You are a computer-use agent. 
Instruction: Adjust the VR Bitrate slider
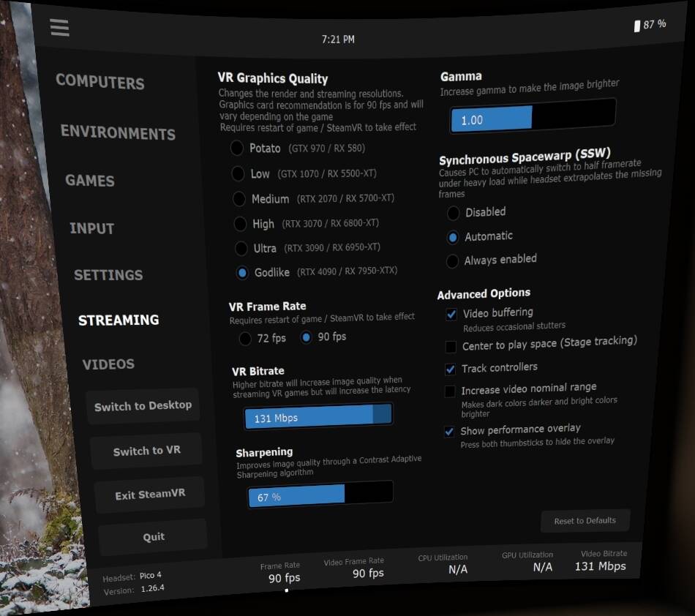point(318,416)
